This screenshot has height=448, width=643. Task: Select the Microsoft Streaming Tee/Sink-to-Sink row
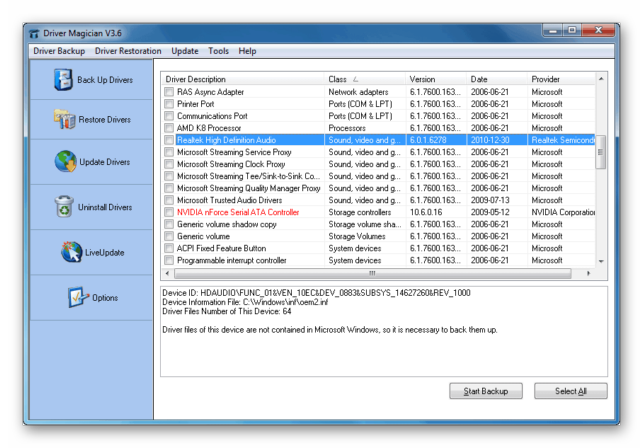pos(378,176)
